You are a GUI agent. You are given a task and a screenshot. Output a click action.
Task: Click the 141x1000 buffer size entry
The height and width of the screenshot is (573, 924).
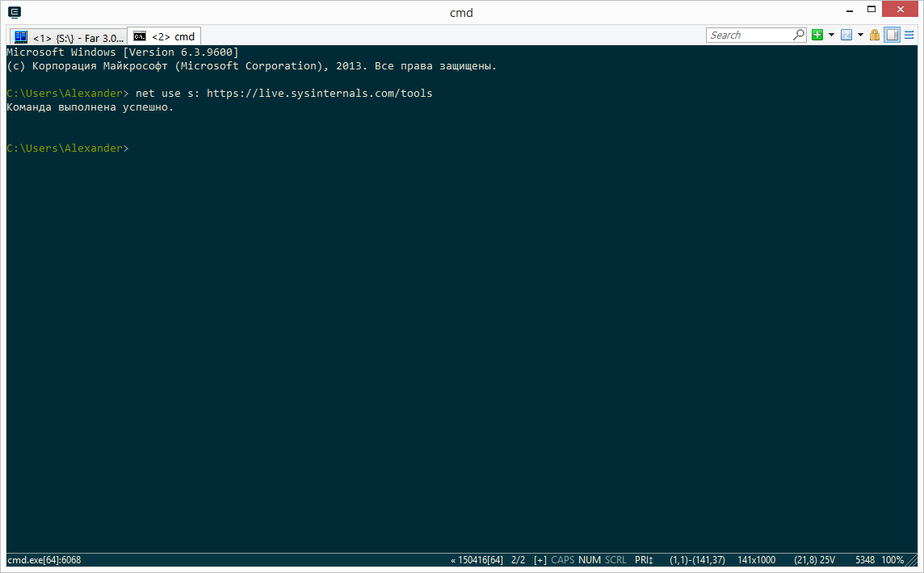[757, 560]
